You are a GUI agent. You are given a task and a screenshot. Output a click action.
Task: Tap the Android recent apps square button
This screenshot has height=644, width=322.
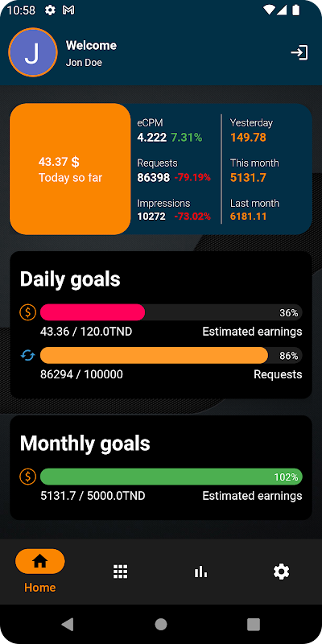tap(254, 625)
